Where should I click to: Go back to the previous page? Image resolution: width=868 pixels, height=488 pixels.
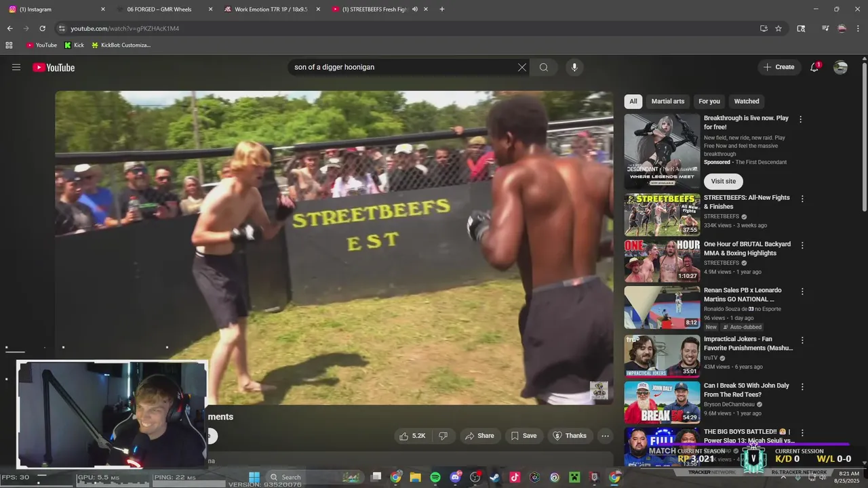[x=9, y=28]
